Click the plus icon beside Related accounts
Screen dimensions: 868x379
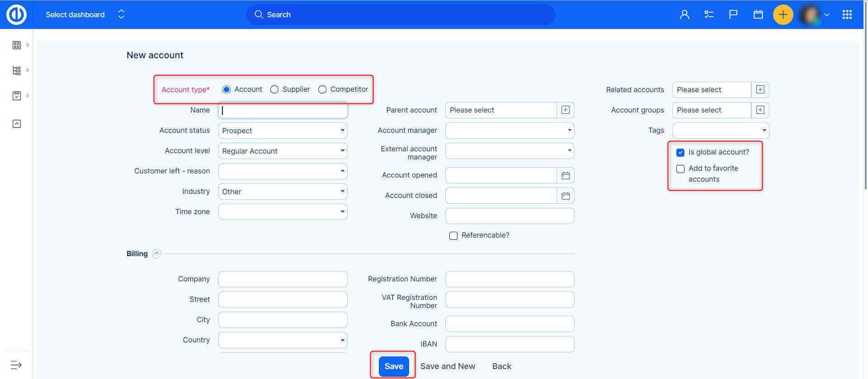760,89
